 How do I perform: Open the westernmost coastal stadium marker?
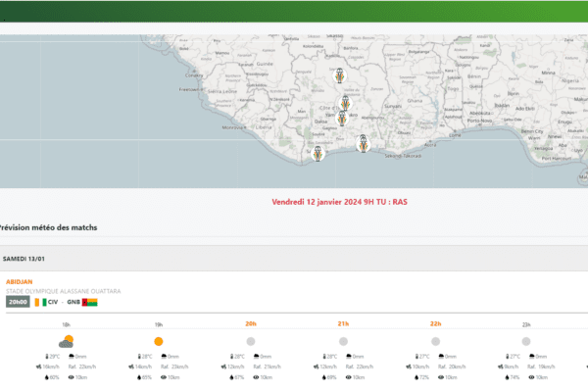(318, 152)
